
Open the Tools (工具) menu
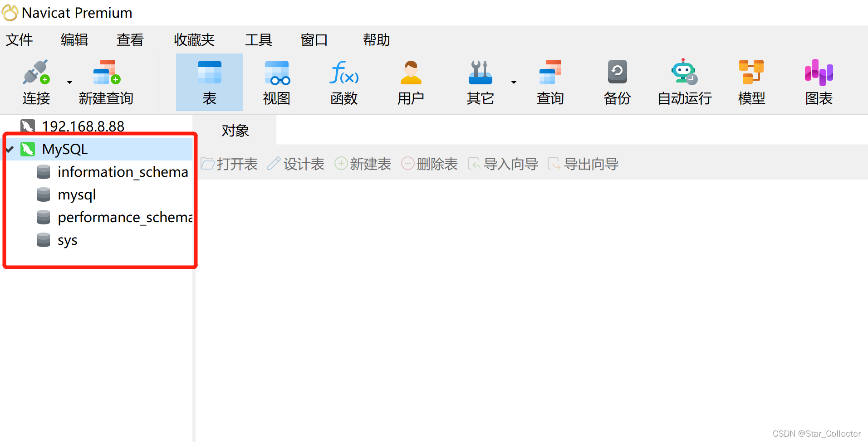pyautogui.click(x=259, y=40)
